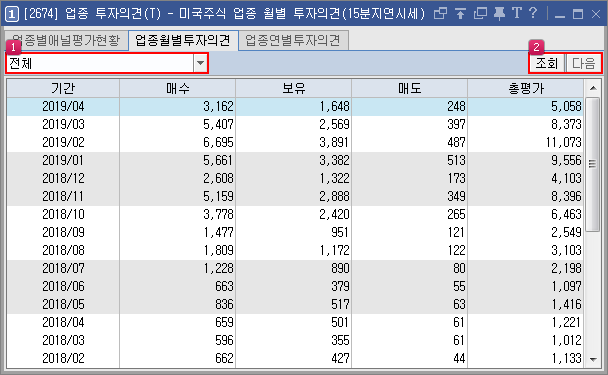Select the 2018/03 period cell
Screen dimensions: 608x375
click(63, 341)
